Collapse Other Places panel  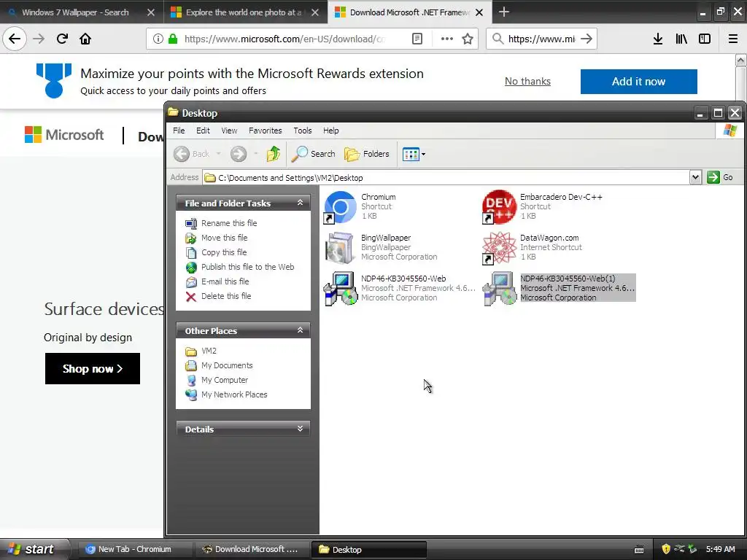(x=300, y=330)
